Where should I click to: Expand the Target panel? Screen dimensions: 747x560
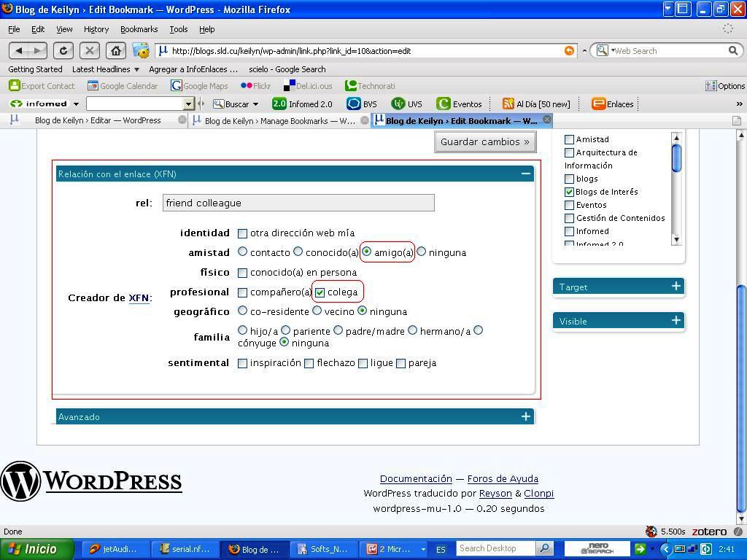pos(676,287)
